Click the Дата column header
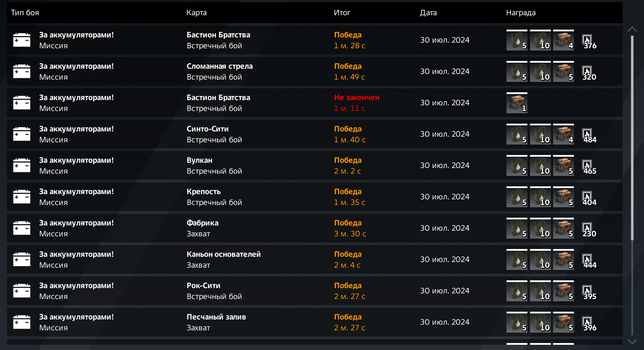This screenshot has width=644, height=350. (428, 13)
